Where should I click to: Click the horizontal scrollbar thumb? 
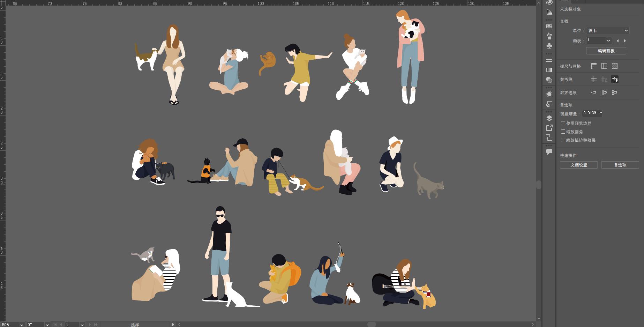[x=372, y=325]
